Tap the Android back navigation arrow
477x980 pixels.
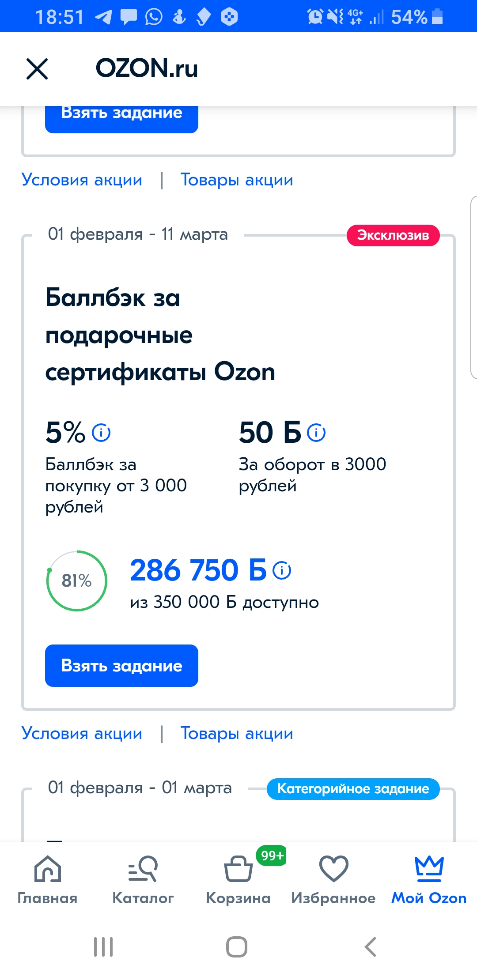371,947
